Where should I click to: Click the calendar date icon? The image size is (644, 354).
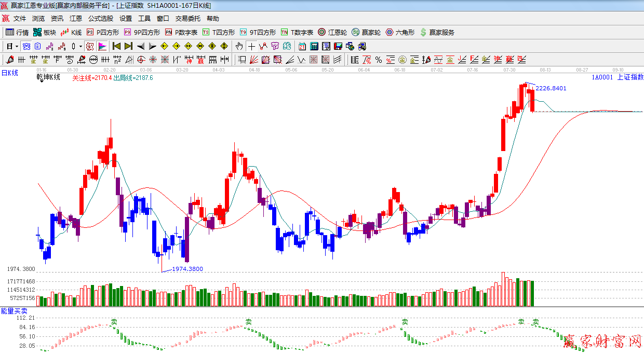click(302, 46)
